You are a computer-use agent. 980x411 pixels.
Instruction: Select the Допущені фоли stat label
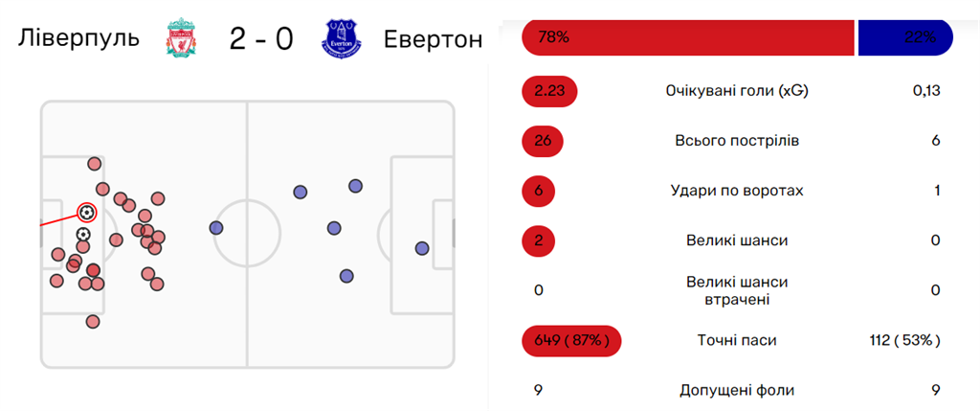pos(736,390)
